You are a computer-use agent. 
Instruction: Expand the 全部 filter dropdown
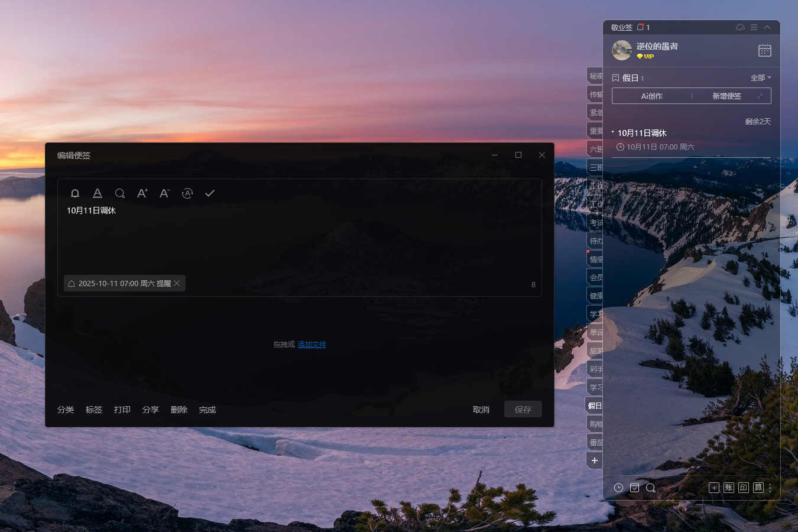761,78
